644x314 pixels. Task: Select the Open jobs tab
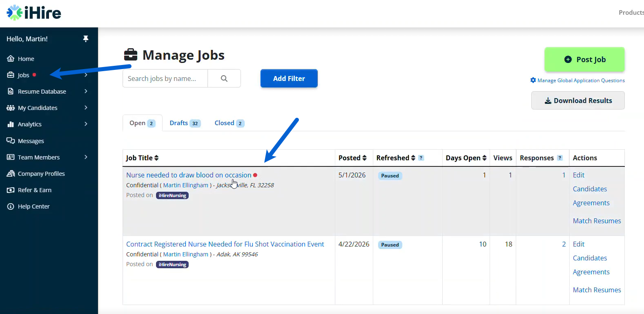[142, 123]
